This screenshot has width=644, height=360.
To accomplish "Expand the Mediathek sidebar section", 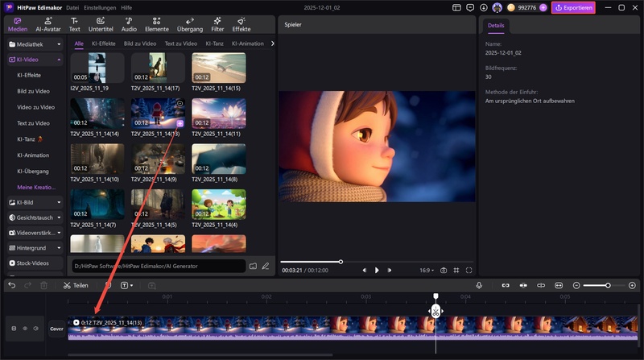I will click(x=34, y=44).
